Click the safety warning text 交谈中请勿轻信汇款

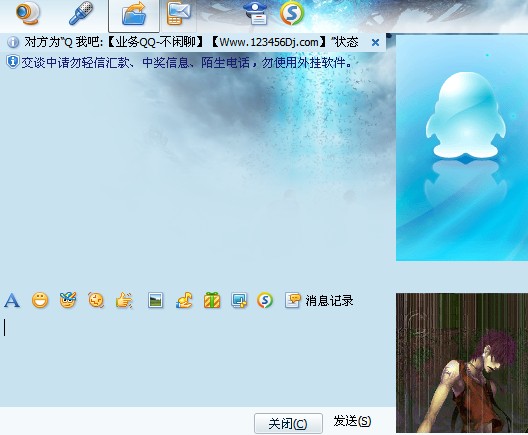pos(187,63)
